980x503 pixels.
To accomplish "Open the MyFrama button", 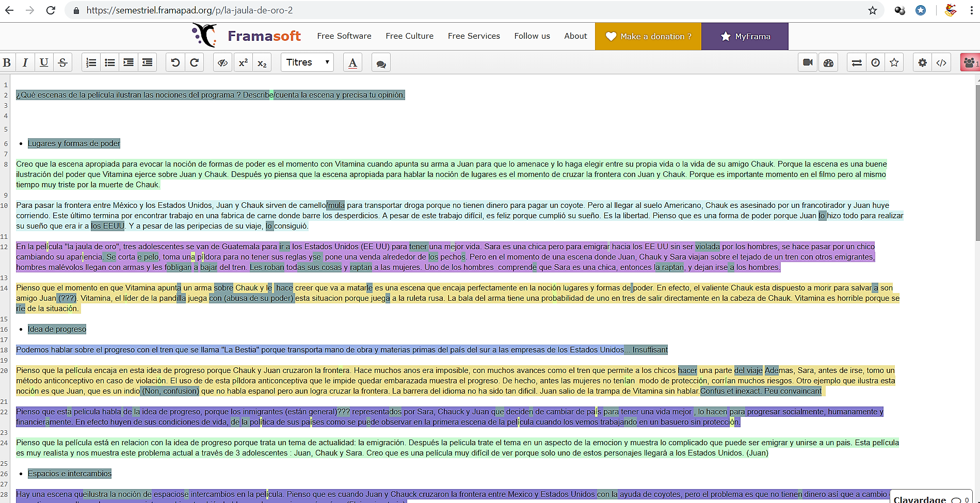I will pyautogui.click(x=745, y=37).
